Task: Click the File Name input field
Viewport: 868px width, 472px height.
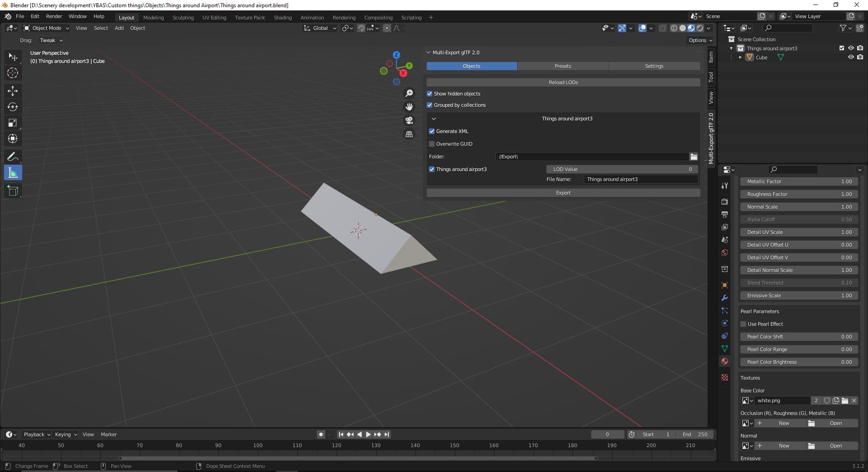Action: click(641, 179)
